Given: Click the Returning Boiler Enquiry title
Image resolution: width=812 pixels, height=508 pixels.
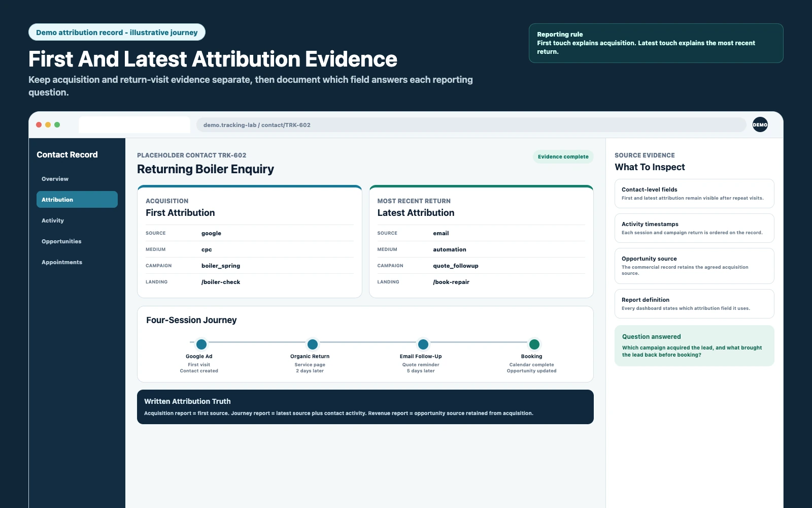Looking at the screenshot, I should pyautogui.click(x=206, y=169).
